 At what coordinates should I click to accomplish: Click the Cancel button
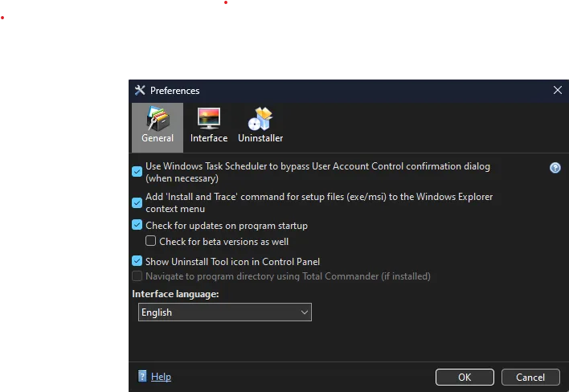[x=530, y=377]
